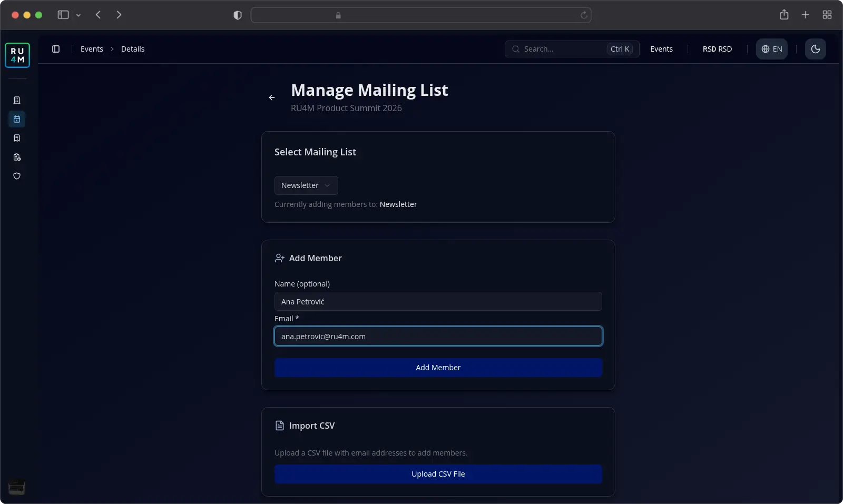The image size is (843, 504).
Task: Open the Newsletter mailing list dropdown
Action: (x=306, y=185)
